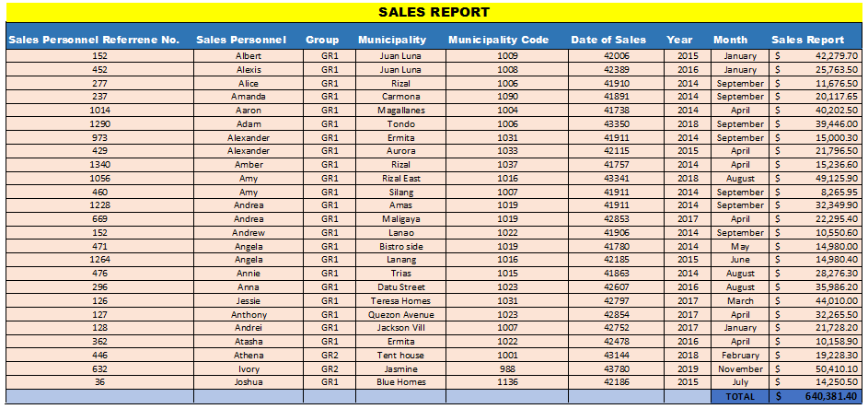
Task: Click the Tent house municipality cell
Action: click(x=400, y=356)
